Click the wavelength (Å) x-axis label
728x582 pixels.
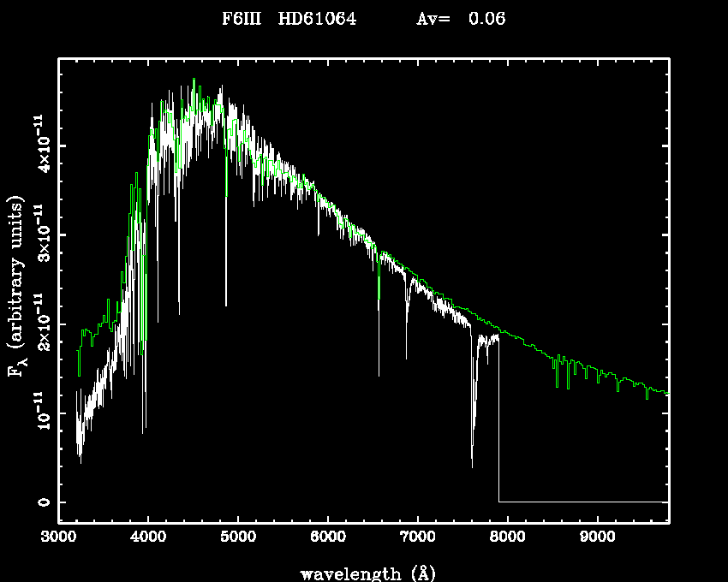[x=363, y=573]
